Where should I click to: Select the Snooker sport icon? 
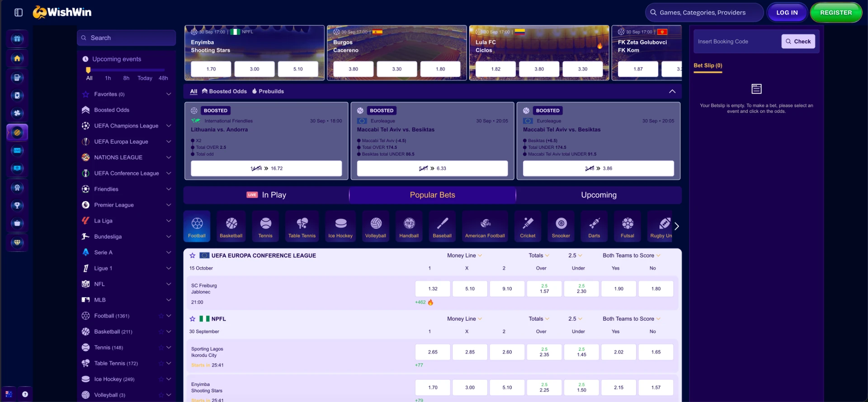561,226
